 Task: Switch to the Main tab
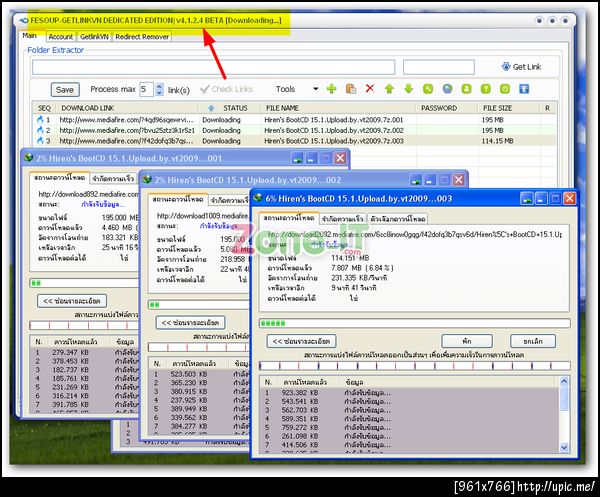29,36
